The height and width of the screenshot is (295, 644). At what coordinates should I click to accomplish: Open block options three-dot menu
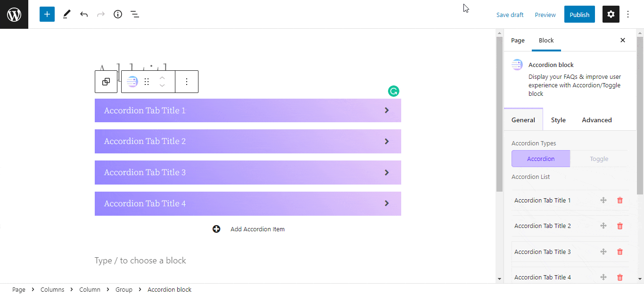coord(187,82)
